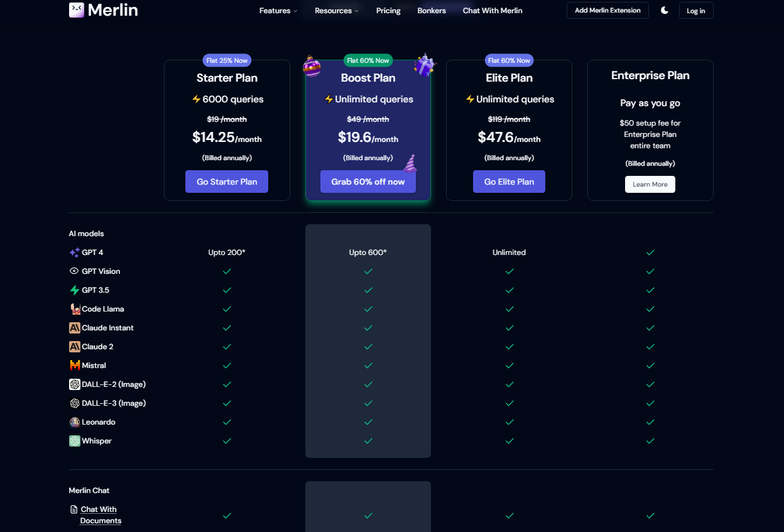Expand the Resources dropdown menu
The image size is (784, 532).
337,11
